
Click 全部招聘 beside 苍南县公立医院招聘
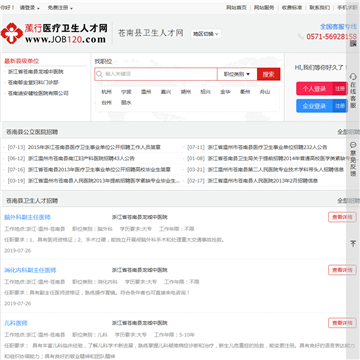click(x=348, y=132)
